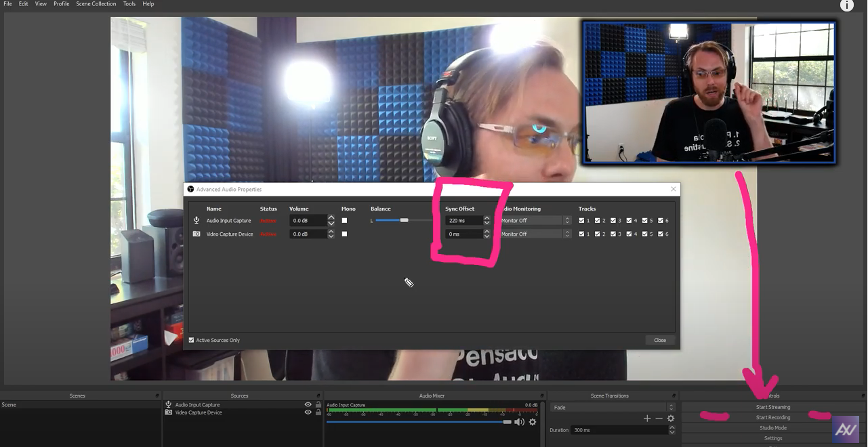Image resolution: width=868 pixels, height=447 pixels.
Task: Open the Tools menu
Action: (129, 4)
